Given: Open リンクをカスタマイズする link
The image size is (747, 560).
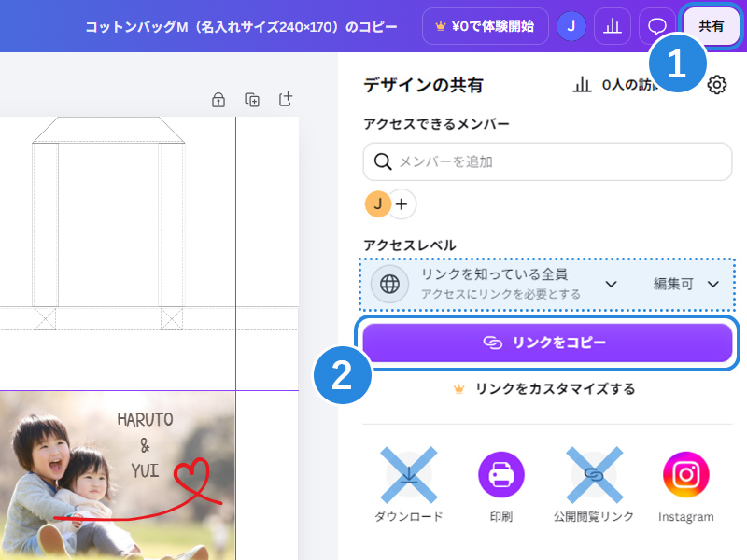Looking at the screenshot, I should 544,389.
